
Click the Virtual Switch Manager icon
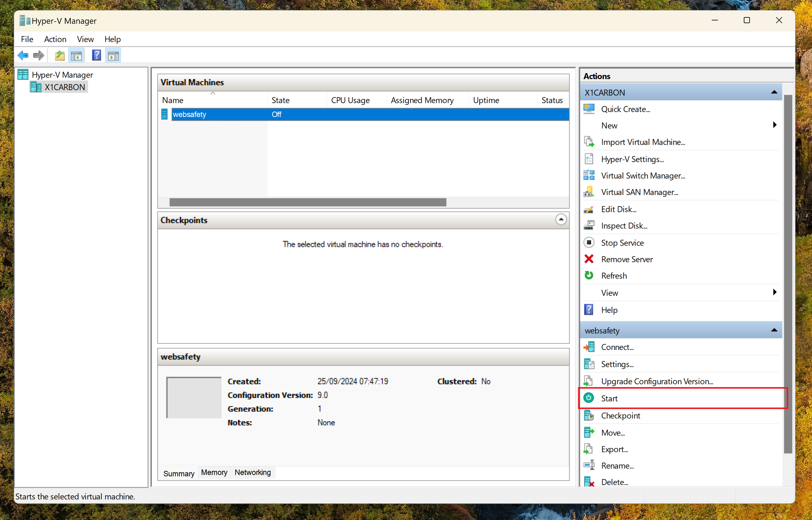(x=589, y=176)
